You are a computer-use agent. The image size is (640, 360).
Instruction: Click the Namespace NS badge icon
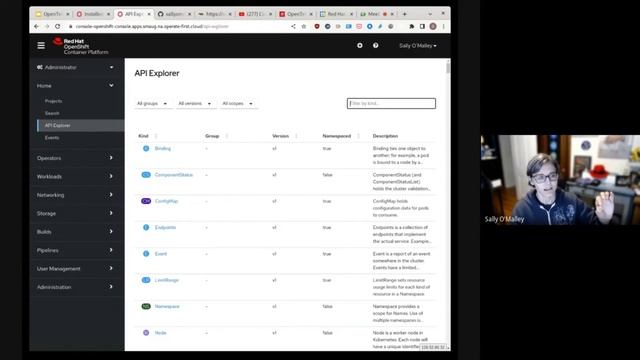pyautogui.click(x=146, y=307)
